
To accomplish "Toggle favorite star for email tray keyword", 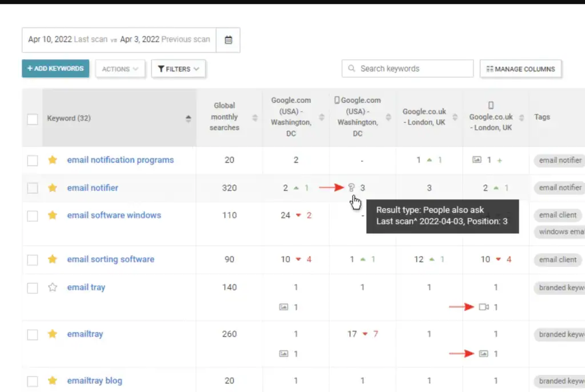I will [x=53, y=287].
